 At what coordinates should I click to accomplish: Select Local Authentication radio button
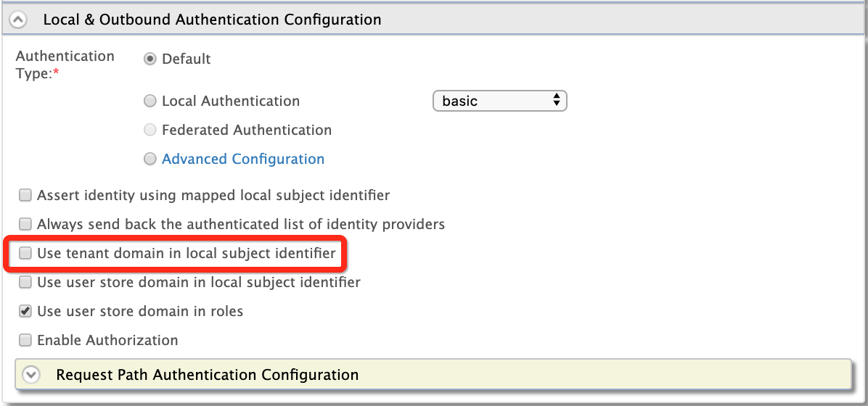150,101
